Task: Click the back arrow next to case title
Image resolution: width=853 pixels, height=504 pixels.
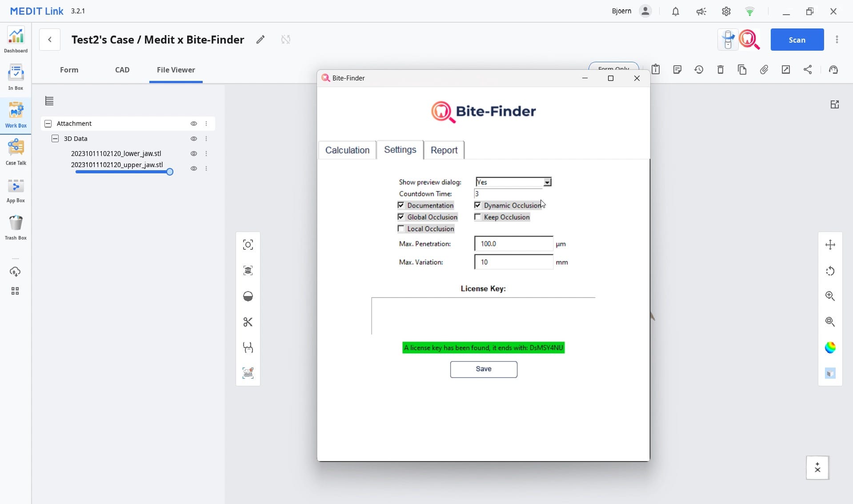Action: [50, 40]
